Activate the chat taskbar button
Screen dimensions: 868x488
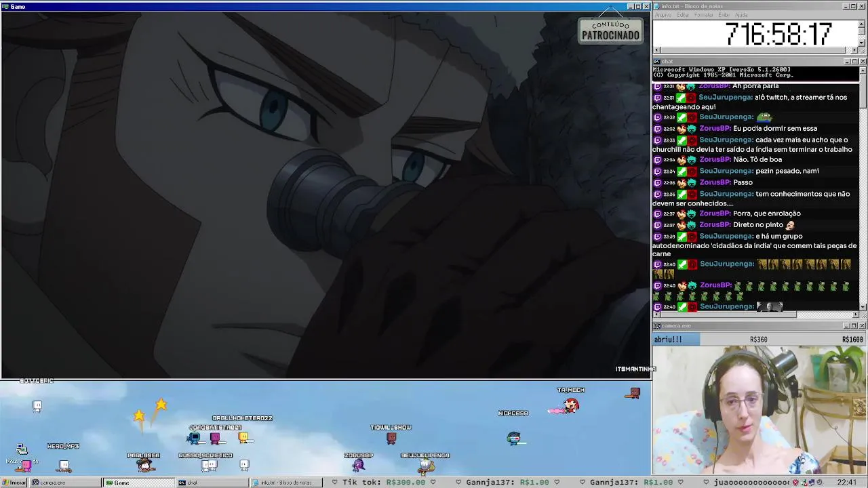[212, 483]
